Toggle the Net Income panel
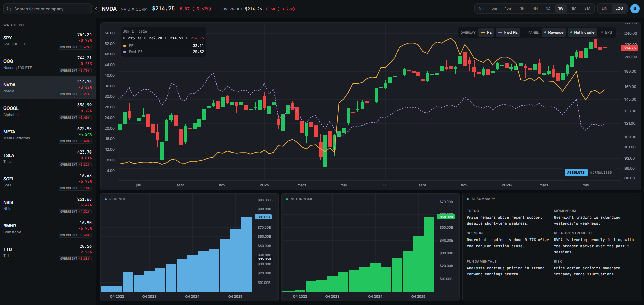The image size is (644, 305). pos(582,33)
